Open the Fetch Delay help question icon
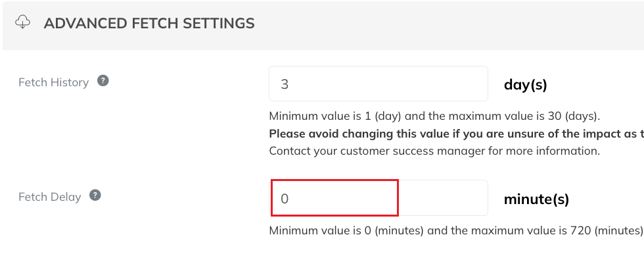The width and height of the screenshot is (644, 262). click(95, 195)
